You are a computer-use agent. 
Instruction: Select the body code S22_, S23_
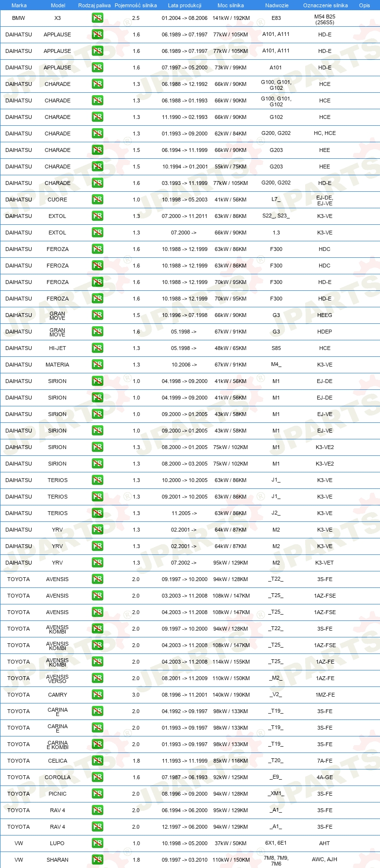tap(276, 216)
